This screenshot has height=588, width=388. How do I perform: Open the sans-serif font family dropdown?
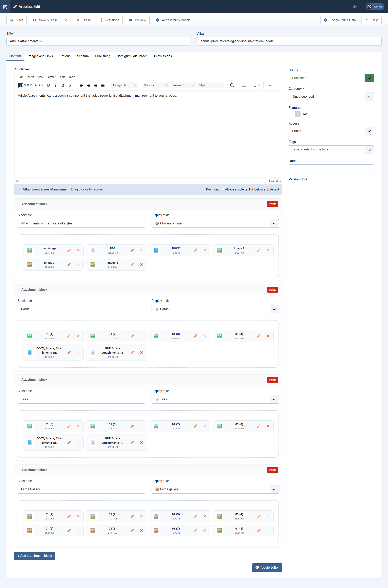183,85
